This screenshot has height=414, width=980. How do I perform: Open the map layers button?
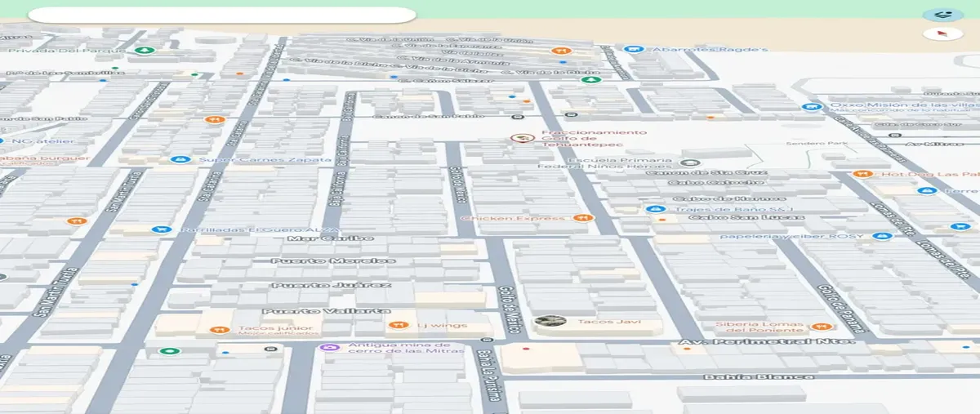(942, 15)
